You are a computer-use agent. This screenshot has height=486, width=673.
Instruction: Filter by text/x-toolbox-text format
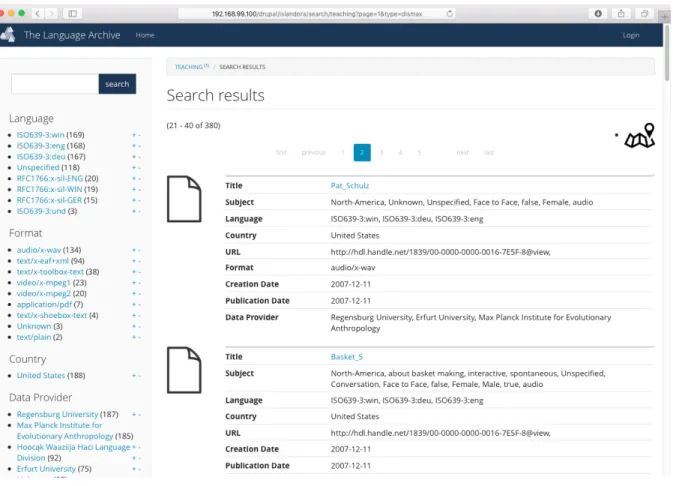coord(50,272)
